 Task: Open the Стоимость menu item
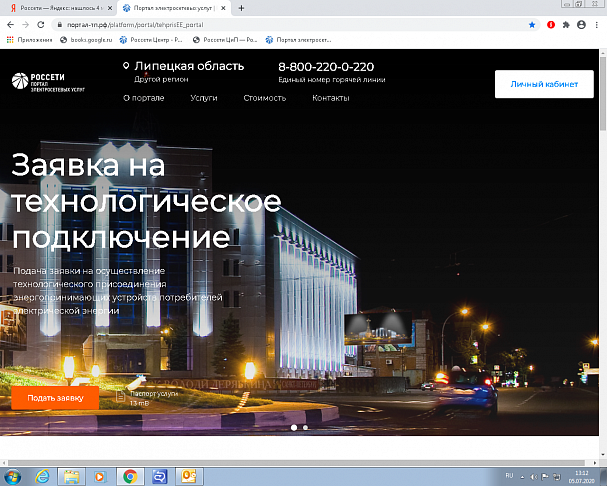[264, 98]
